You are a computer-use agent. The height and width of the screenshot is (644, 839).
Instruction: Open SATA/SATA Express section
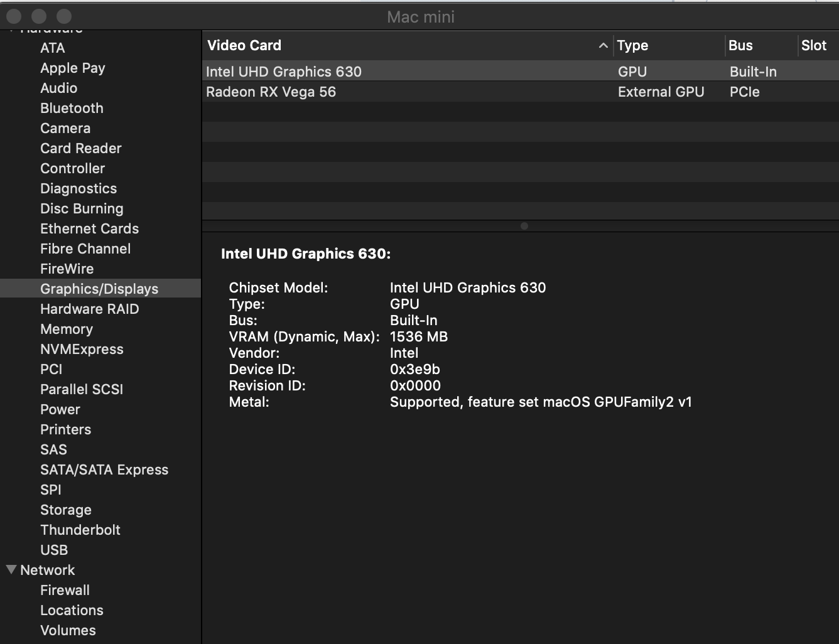point(104,470)
